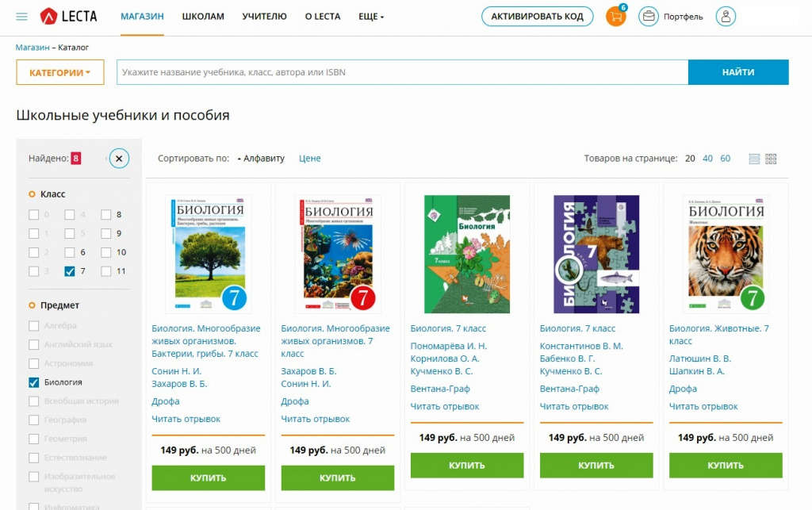Clear filters with the round X icon
The width and height of the screenshot is (812, 510).
tap(119, 159)
